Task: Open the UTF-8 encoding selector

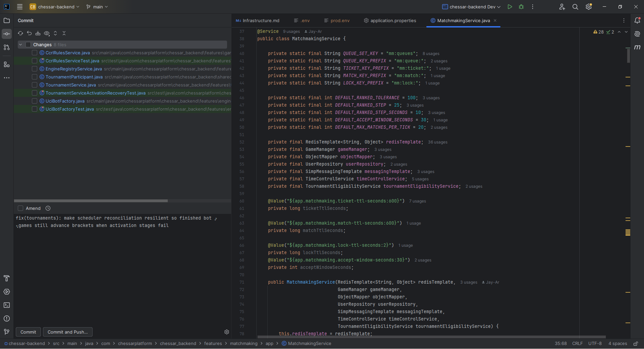Action: coord(595,344)
